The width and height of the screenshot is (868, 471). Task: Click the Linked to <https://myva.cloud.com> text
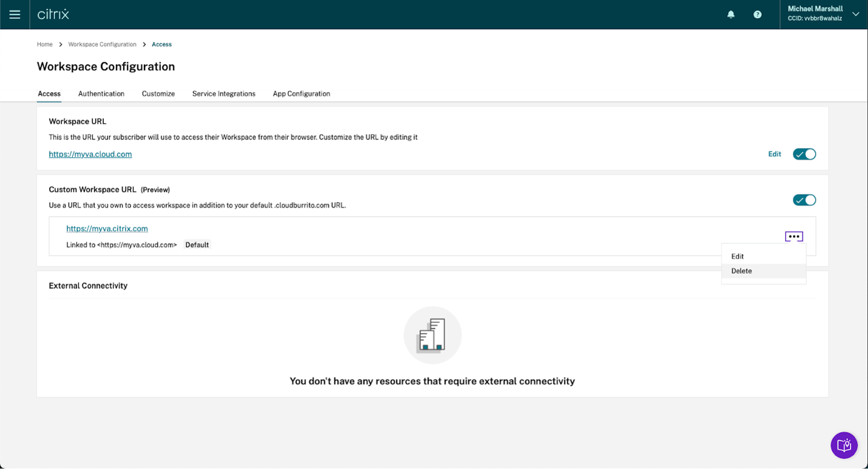coord(121,245)
